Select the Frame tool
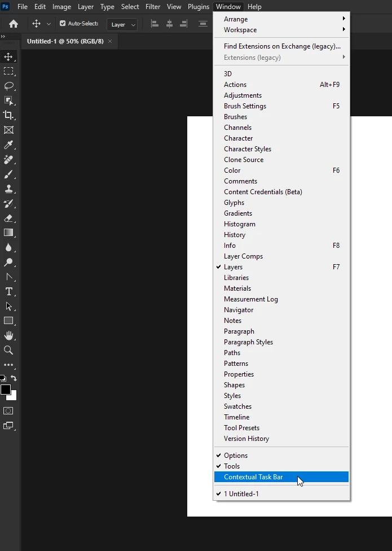The width and height of the screenshot is (392, 551). 8,130
